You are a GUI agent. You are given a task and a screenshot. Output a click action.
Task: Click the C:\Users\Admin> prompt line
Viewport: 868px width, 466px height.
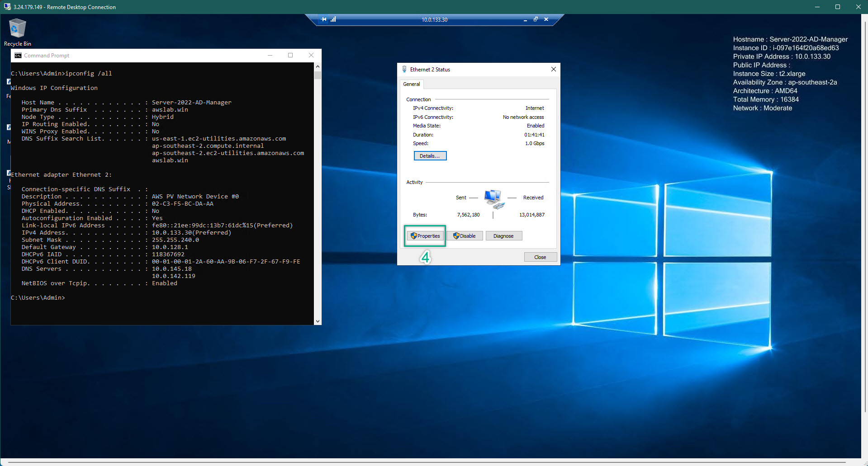click(x=38, y=298)
